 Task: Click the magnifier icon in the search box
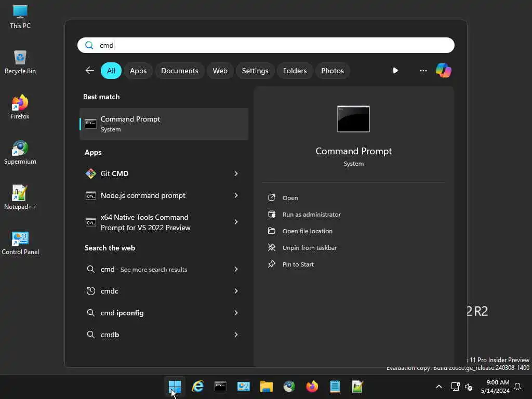coord(89,45)
